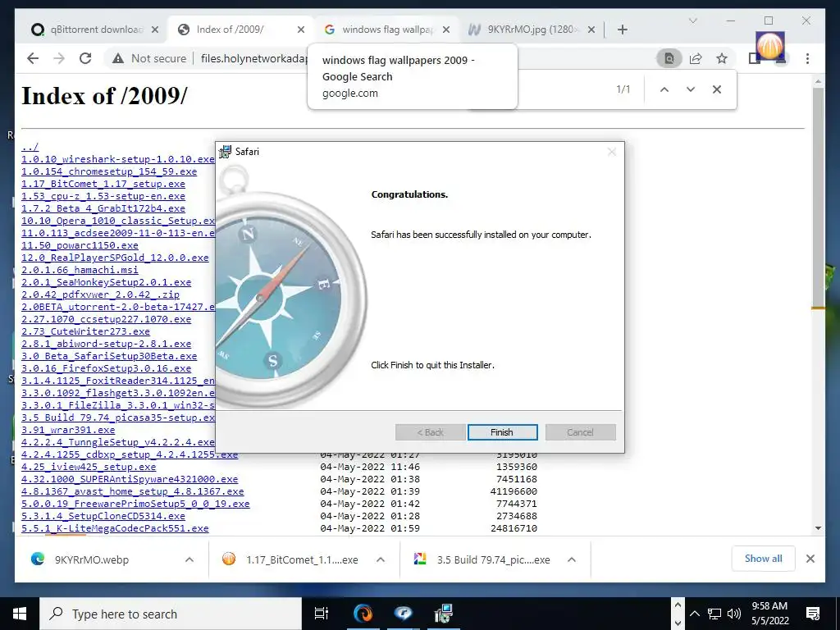Open downloaded 9KYRrMO.webp file
This screenshot has height=630, width=840.
click(x=92, y=559)
